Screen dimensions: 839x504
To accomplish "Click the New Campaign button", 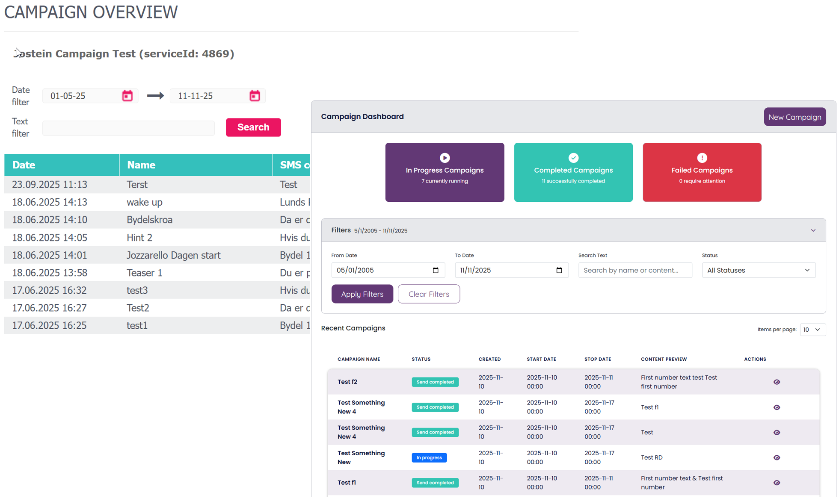I will click(795, 117).
